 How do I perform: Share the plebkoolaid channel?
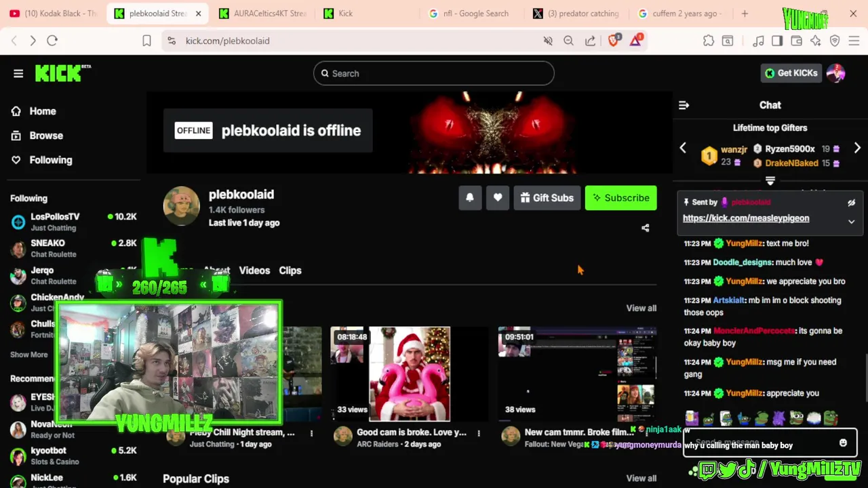coord(646,228)
